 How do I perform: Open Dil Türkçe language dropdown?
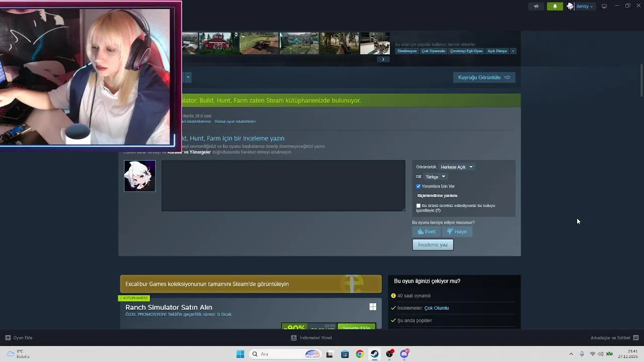[436, 176]
